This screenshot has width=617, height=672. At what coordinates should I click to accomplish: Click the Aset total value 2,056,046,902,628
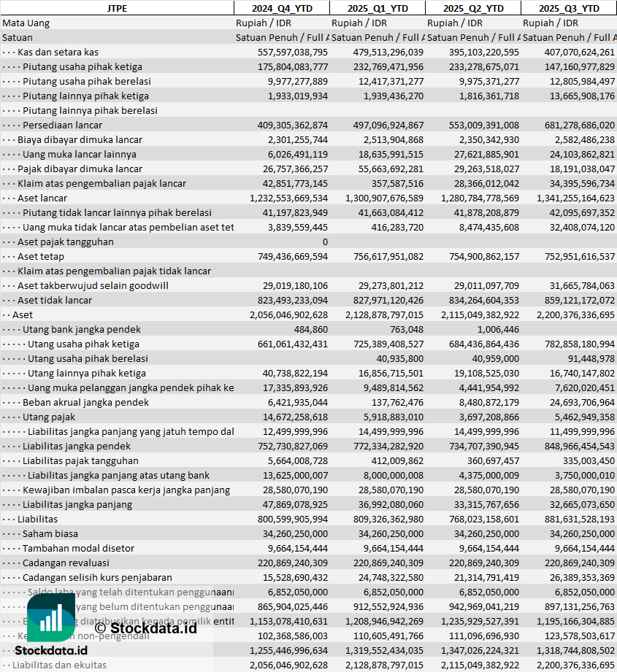pyautogui.click(x=288, y=314)
